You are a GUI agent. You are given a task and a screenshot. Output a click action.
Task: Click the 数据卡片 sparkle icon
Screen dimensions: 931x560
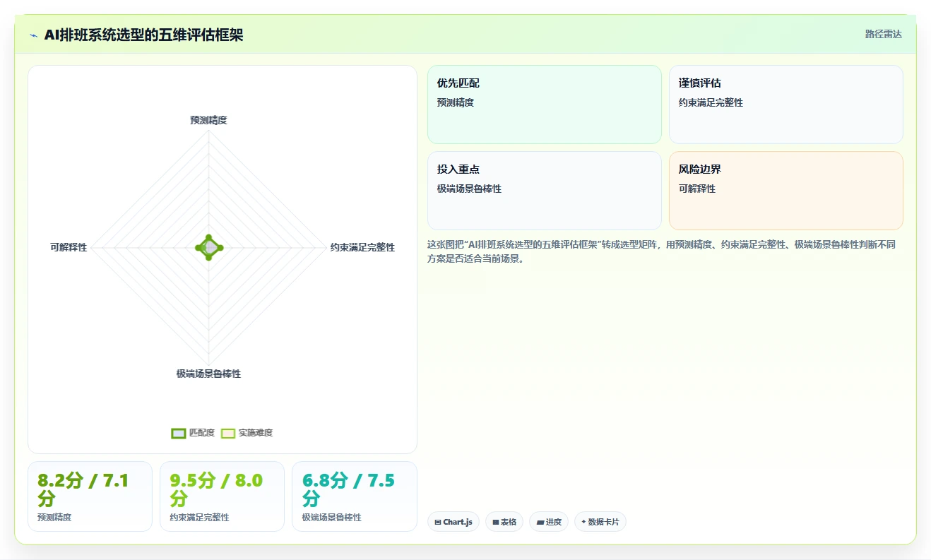583,522
